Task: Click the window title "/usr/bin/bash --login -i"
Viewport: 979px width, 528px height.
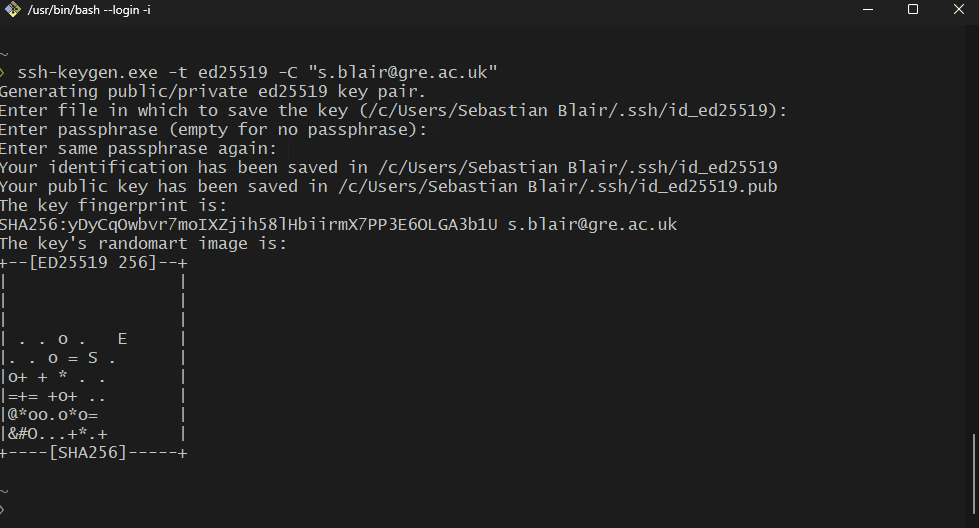Action: (x=88, y=9)
